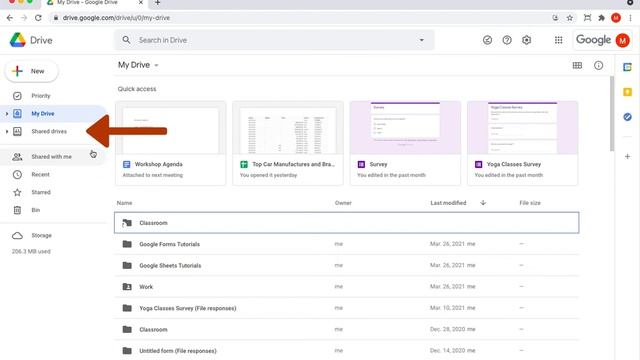Open the Yoga Classes Survey card
The image size is (640, 360).
[x=522, y=143]
